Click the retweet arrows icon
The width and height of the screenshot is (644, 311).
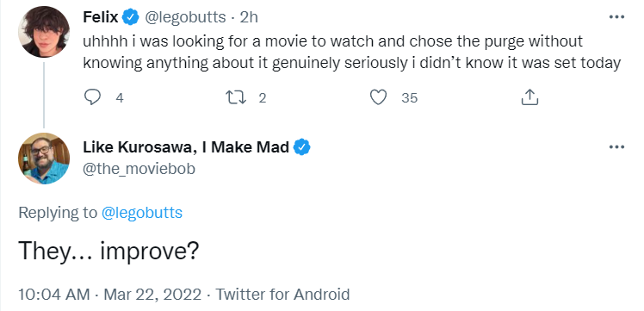pyautogui.click(x=236, y=97)
